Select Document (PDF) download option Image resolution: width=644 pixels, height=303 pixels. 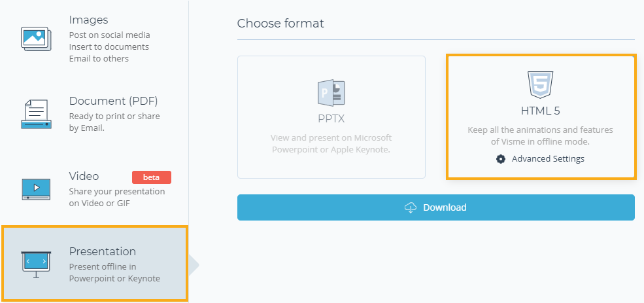pos(94,115)
